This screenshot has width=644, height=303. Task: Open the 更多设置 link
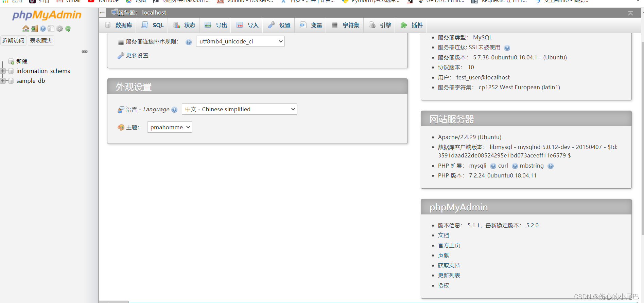tap(137, 56)
